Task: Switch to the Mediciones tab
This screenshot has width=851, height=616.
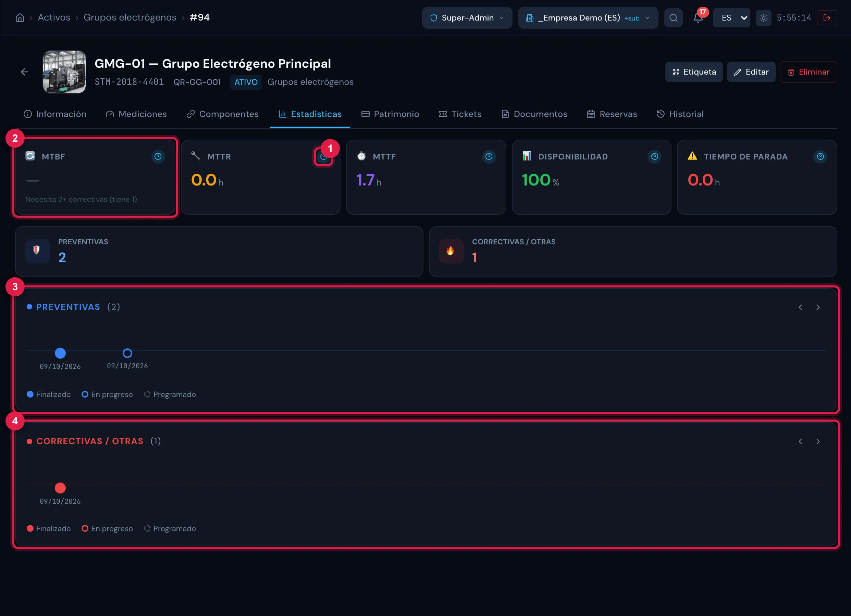Action: pos(136,114)
